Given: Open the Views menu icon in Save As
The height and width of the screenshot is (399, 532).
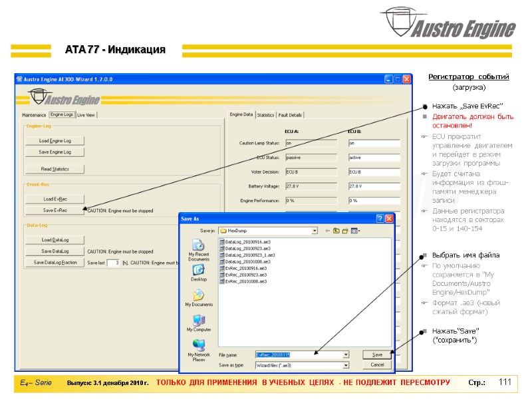Looking at the screenshot, I should coord(355,231).
